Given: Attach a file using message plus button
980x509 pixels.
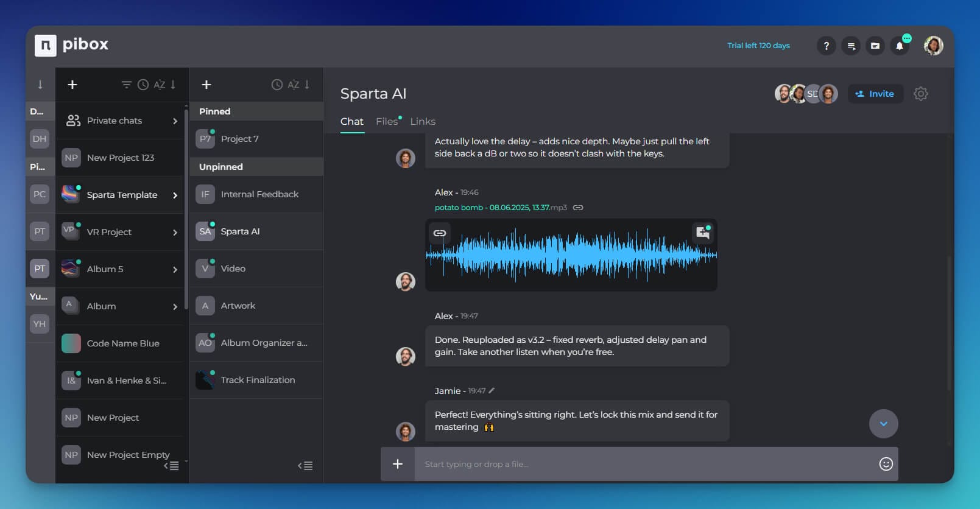Looking at the screenshot, I should 398,464.
